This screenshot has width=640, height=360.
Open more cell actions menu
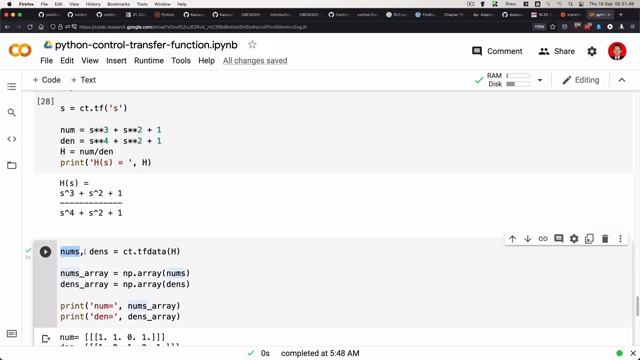pyautogui.click(x=620, y=239)
